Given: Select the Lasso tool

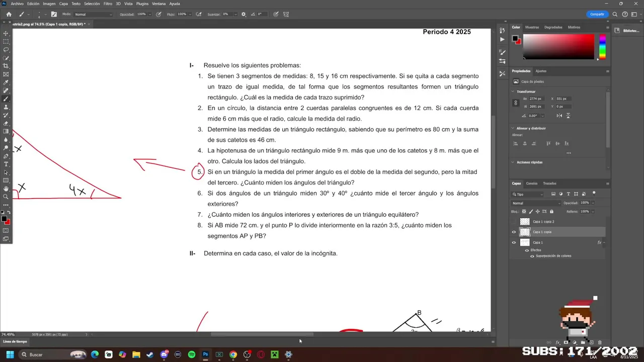Looking at the screenshot, I should point(6,50).
